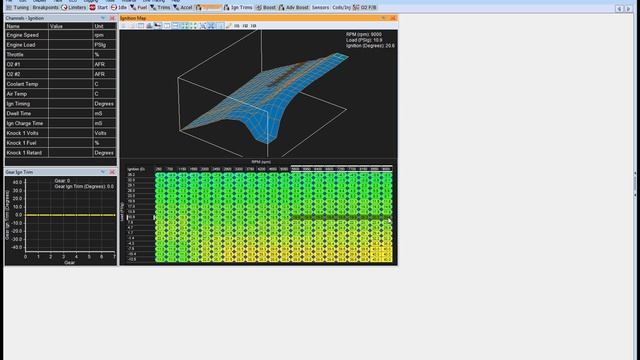Select the Ign Charge Time channel row

point(60,123)
